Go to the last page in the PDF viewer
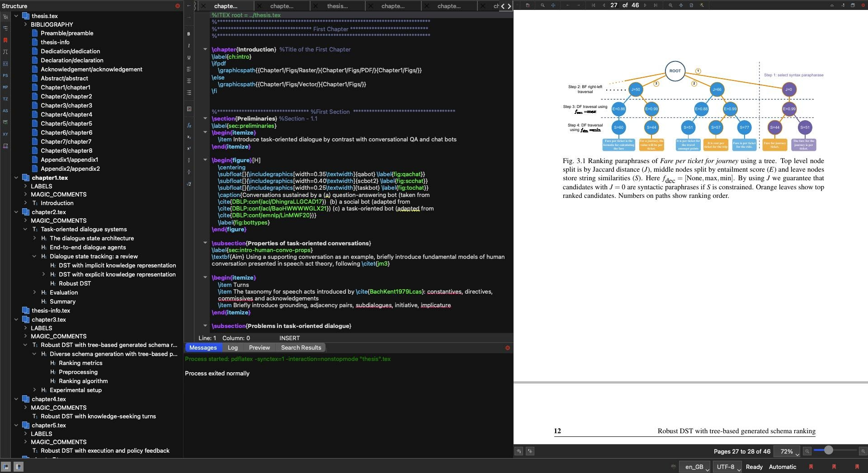This screenshot has width=868, height=473. [655, 6]
